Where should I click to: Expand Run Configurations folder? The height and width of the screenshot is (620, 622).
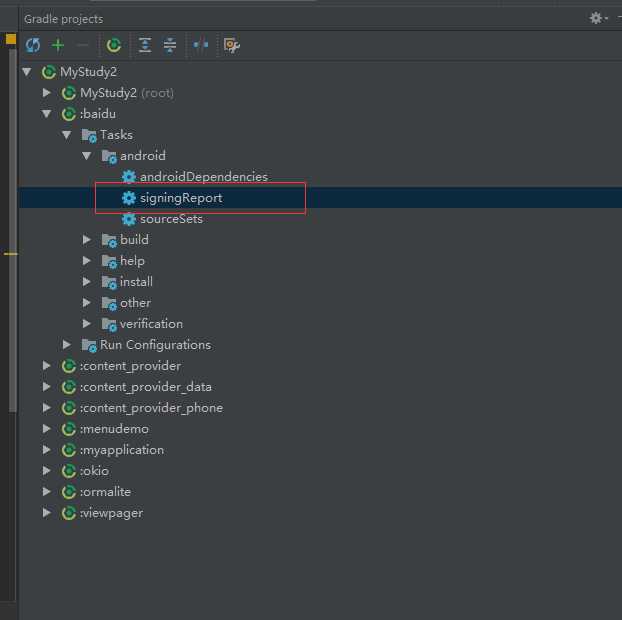coord(67,345)
